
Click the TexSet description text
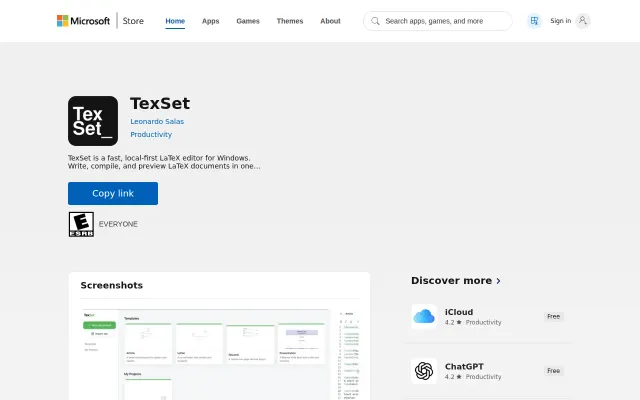164,162
